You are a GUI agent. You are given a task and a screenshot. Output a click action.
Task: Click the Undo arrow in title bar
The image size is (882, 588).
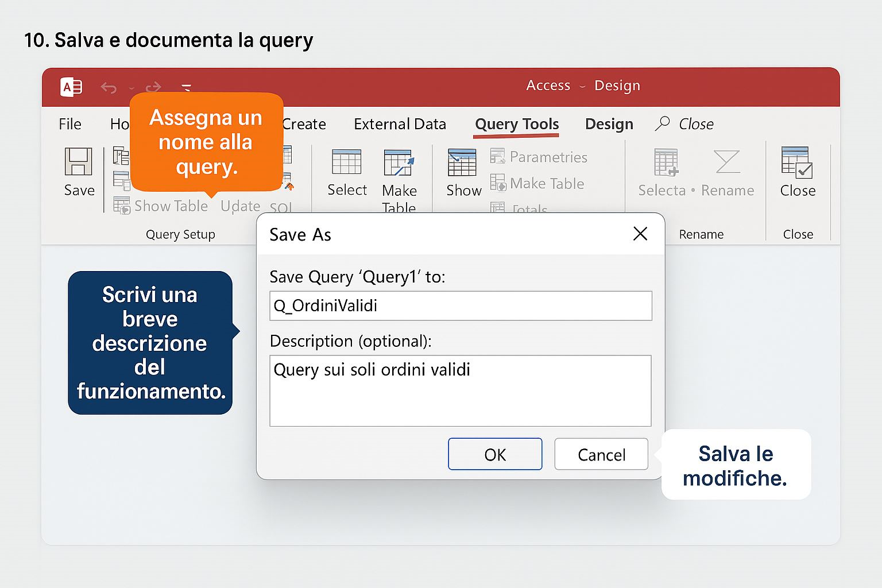109,88
